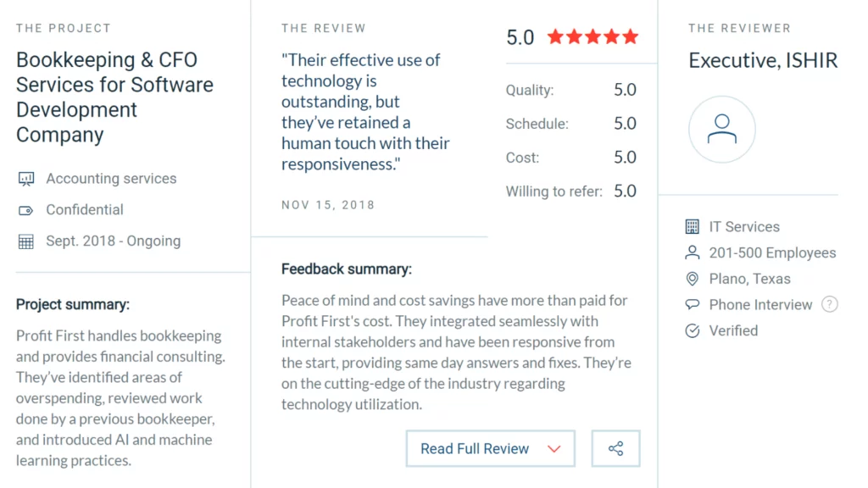
Task: Click the 5.0 overall rating score
Action: (520, 36)
